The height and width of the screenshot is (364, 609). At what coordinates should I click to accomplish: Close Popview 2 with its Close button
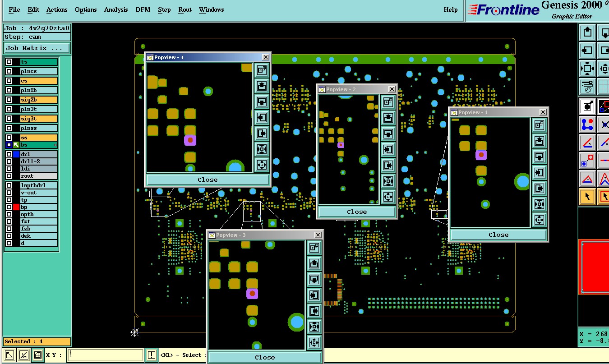357,212
